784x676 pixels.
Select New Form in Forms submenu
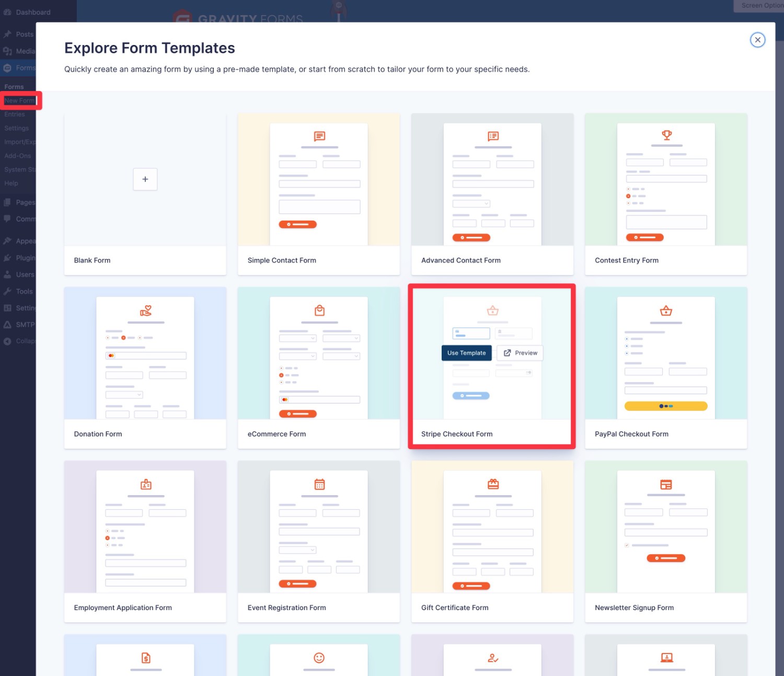pyautogui.click(x=19, y=100)
